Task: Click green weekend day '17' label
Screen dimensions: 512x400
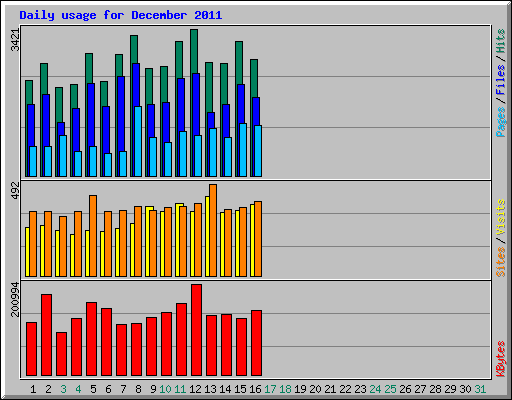Action: 270,389
